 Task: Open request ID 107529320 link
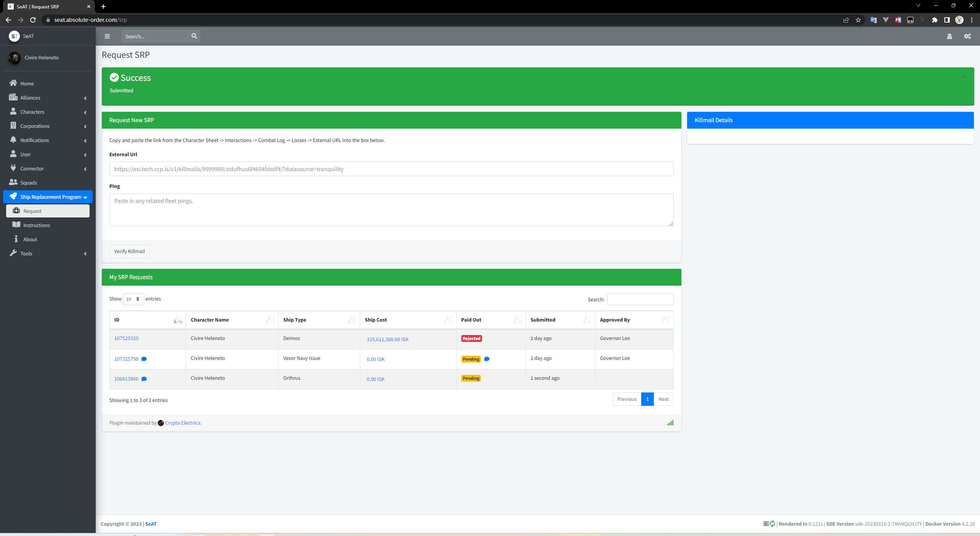pos(126,338)
